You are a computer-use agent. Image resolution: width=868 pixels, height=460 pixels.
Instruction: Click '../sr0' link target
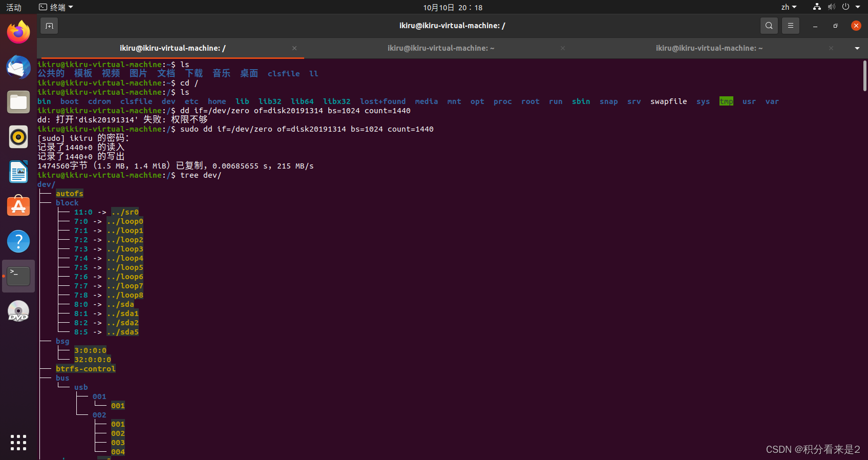point(125,212)
